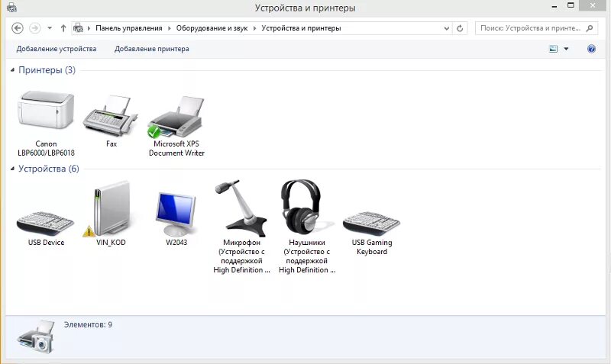The width and height of the screenshot is (611, 364).
Task: Select Microsoft XPS Document Writer icon
Action: coord(176,117)
